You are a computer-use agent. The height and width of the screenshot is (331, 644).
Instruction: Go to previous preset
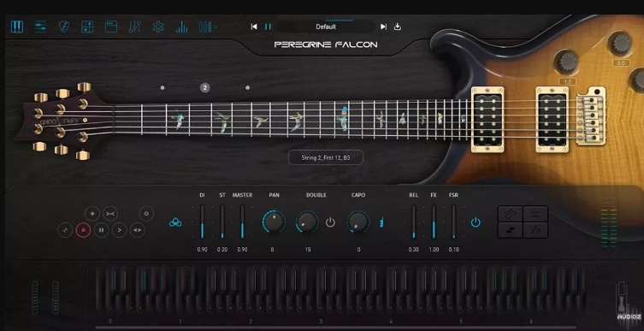tap(254, 27)
